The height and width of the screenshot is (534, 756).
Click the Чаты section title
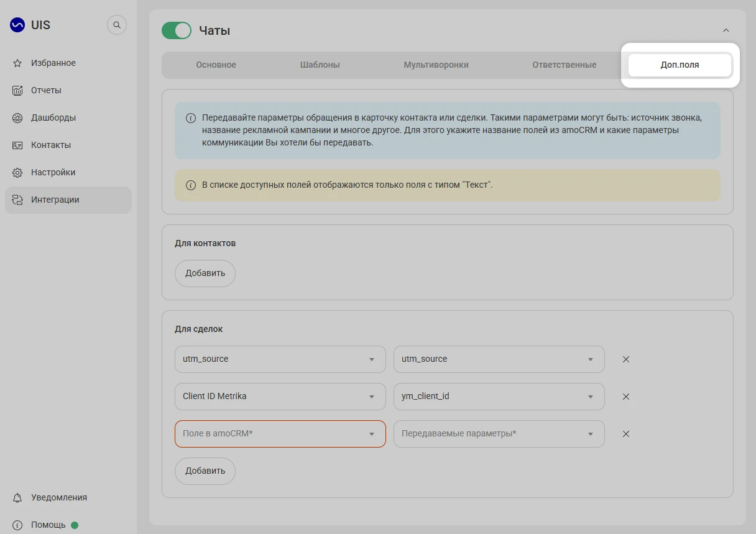coord(214,30)
